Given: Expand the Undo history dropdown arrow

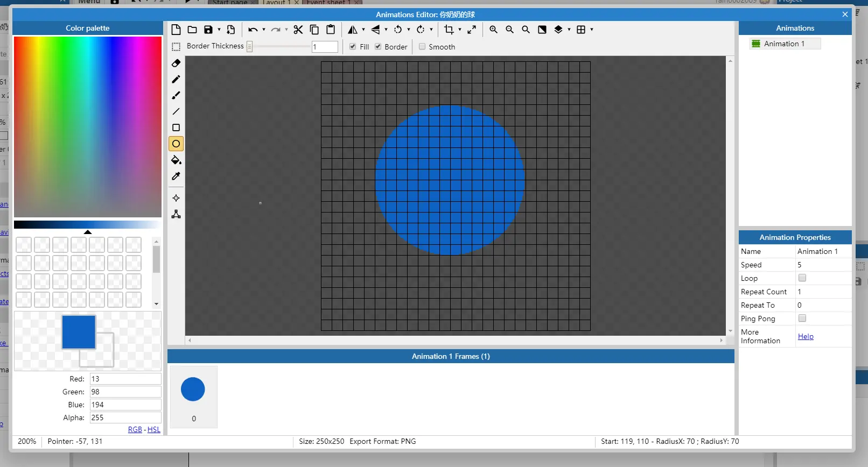Looking at the screenshot, I should tap(264, 30).
